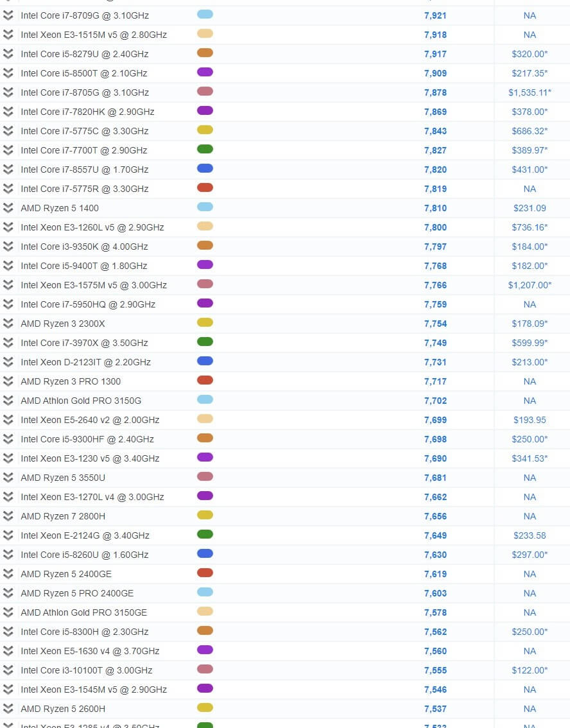Expand the Intel Core i7-7820HK row chevron
The width and height of the screenshot is (570, 728).
(8, 112)
